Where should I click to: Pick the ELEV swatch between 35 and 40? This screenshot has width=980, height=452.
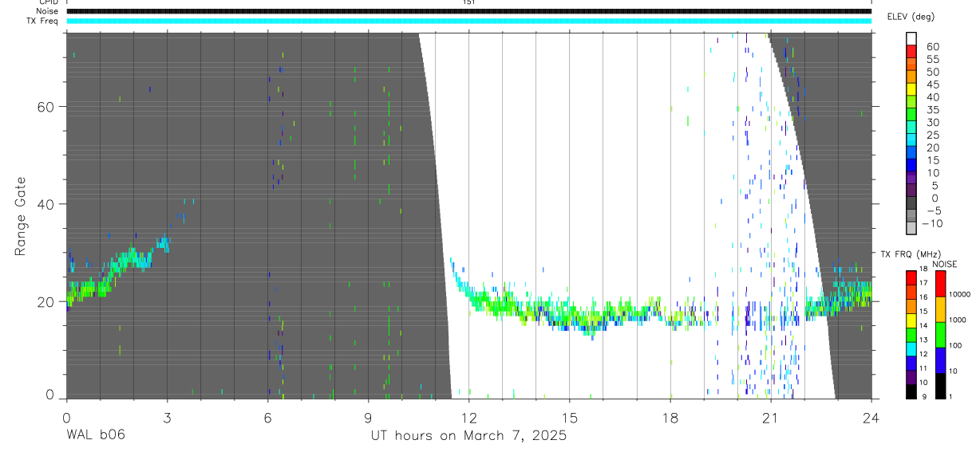[x=911, y=103]
